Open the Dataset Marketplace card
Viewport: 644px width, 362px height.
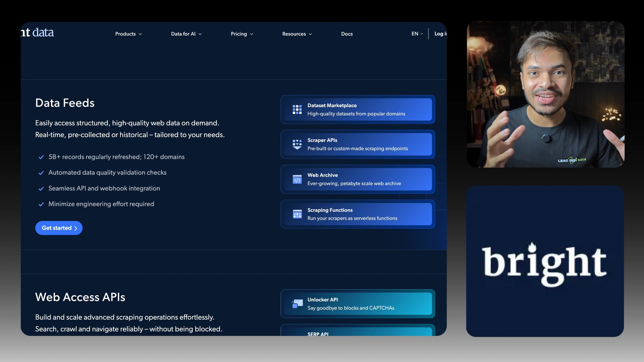point(358,109)
